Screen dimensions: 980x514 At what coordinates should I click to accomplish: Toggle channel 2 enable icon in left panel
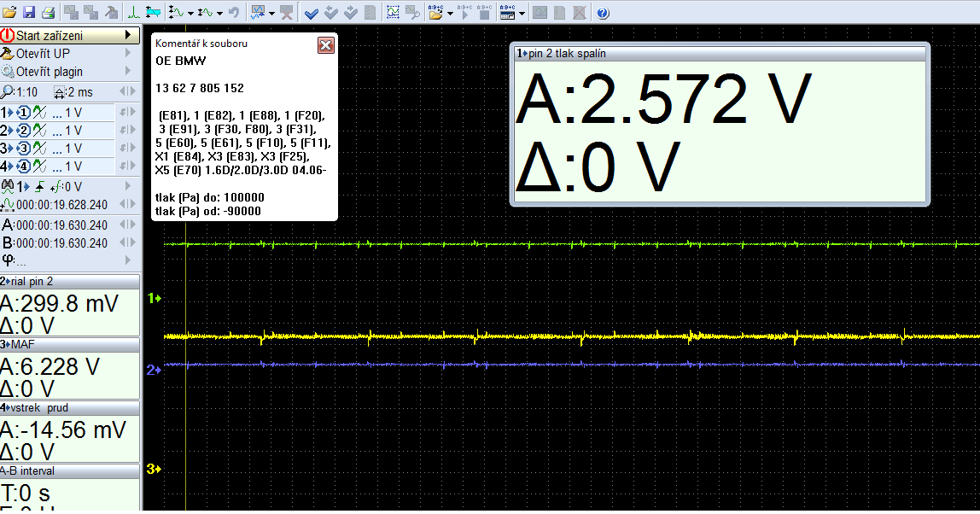(x=23, y=131)
